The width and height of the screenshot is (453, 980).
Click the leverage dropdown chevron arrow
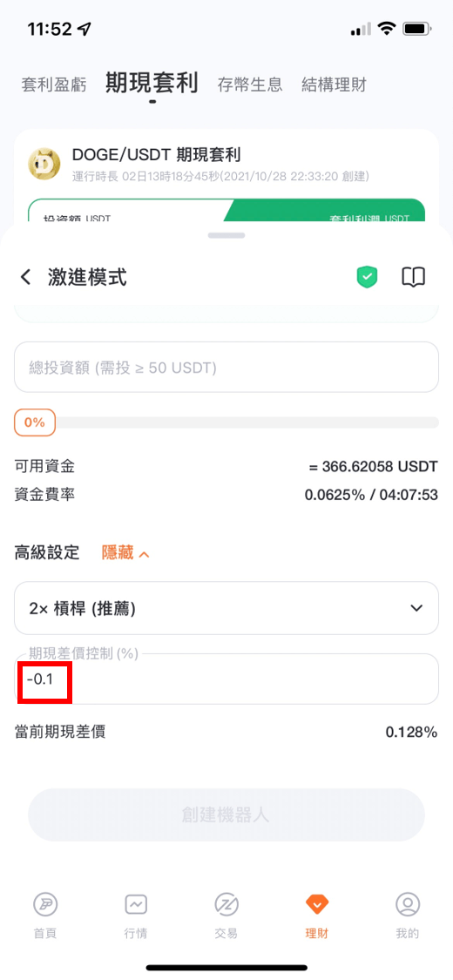pos(416,608)
